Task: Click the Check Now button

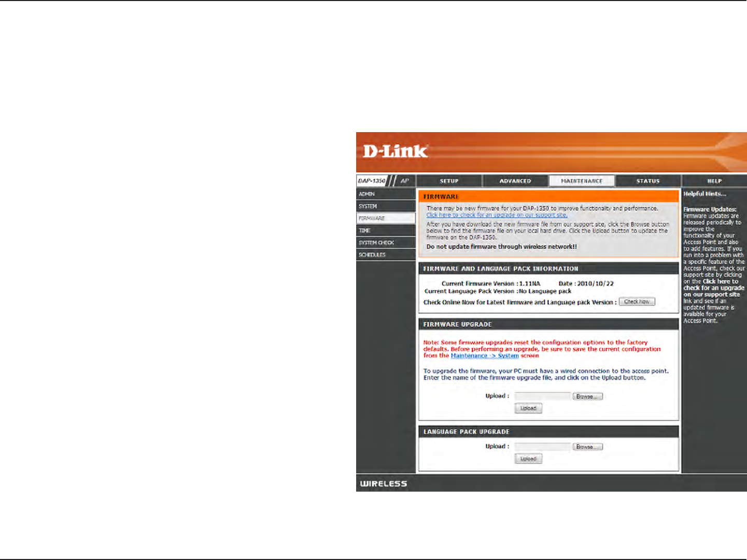Action: (x=637, y=301)
